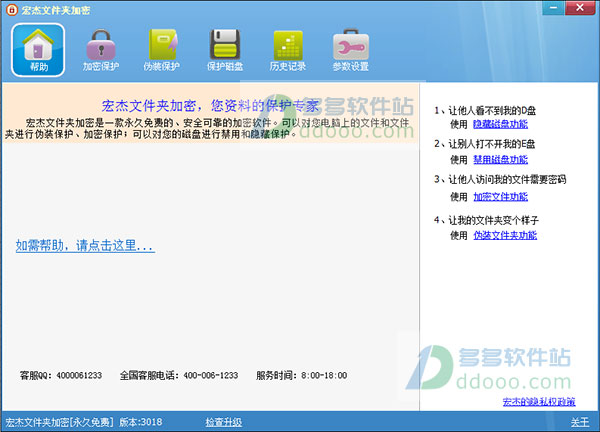Viewport: 600px width, 432px height.
Task: Click the 服务时间: 8:00-18:00 text
Action: click(302, 375)
